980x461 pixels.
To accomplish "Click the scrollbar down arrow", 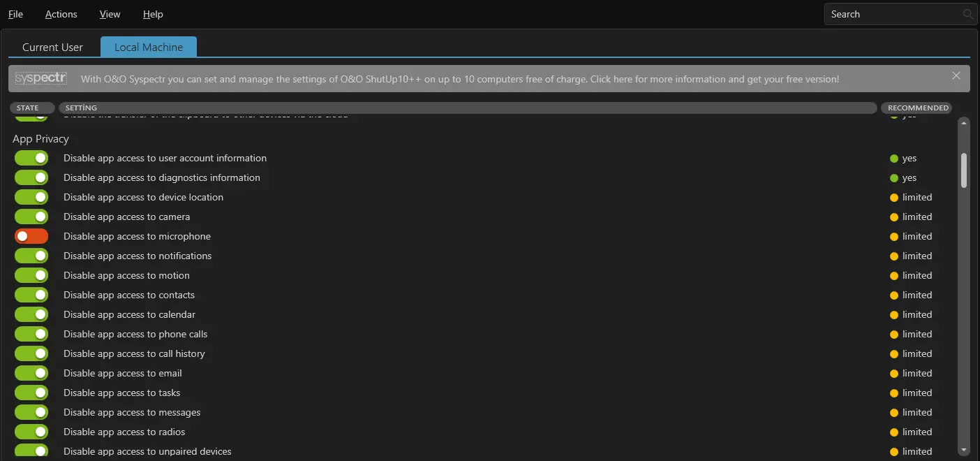I will (964, 450).
